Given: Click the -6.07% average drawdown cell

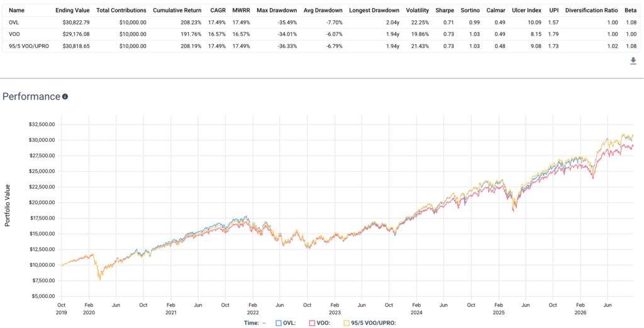Looking at the screenshot, I should (x=333, y=35).
